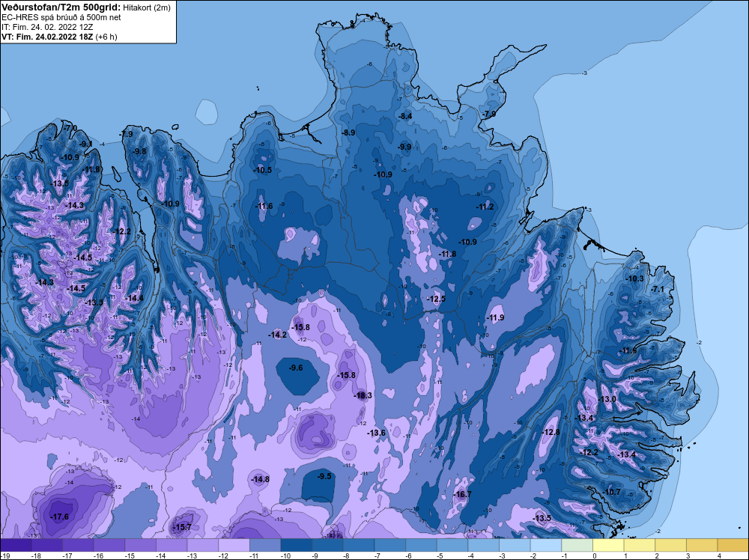Pick the light green legend swatch above -1
749x560 pixels.
pos(577,545)
